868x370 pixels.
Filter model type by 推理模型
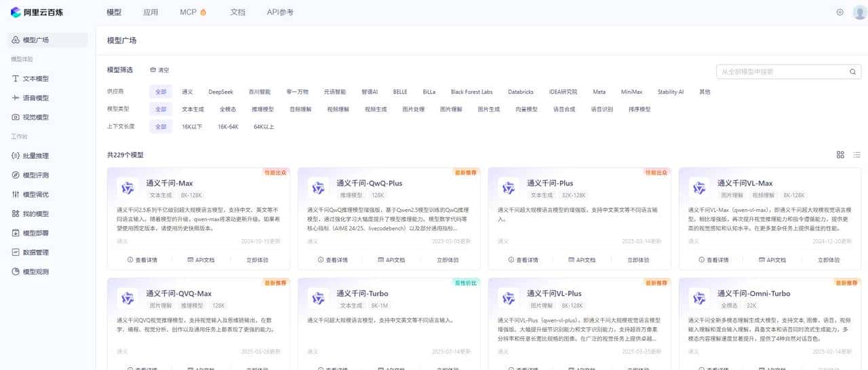pos(262,109)
